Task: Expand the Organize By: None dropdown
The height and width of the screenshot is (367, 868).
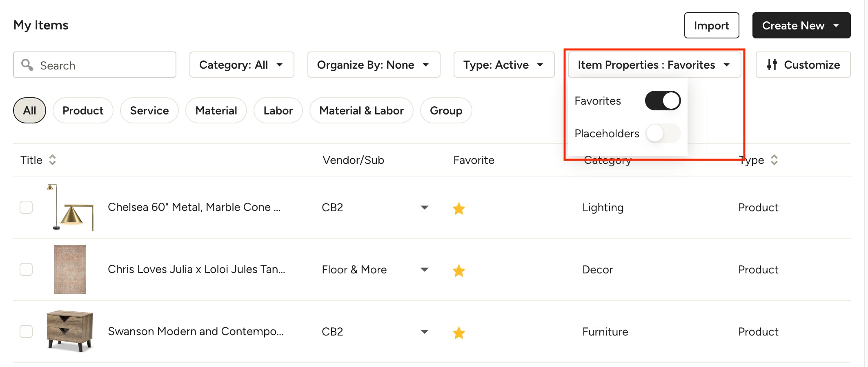Action: pos(373,65)
